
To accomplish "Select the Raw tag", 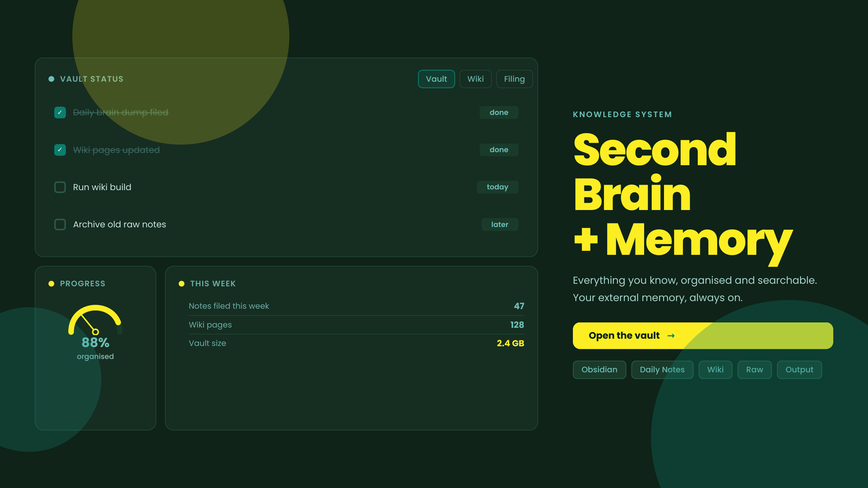I will click(754, 369).
